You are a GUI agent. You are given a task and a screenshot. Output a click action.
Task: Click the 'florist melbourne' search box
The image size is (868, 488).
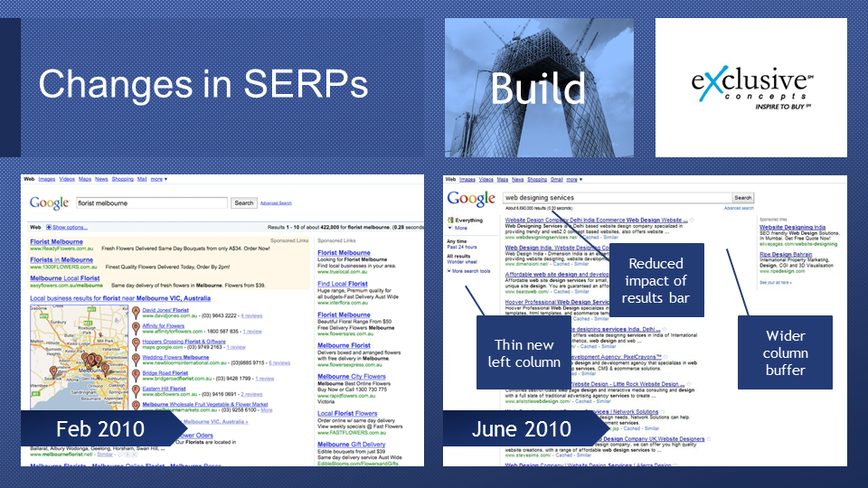pos(152,203)
